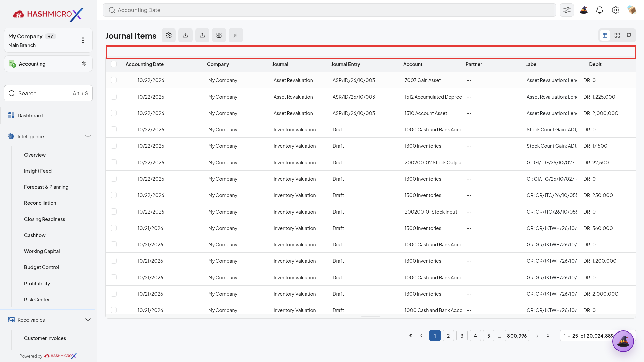644x362 pixels.
Task: Focus the Accounting Date search field
Action: tap(329, 10)
